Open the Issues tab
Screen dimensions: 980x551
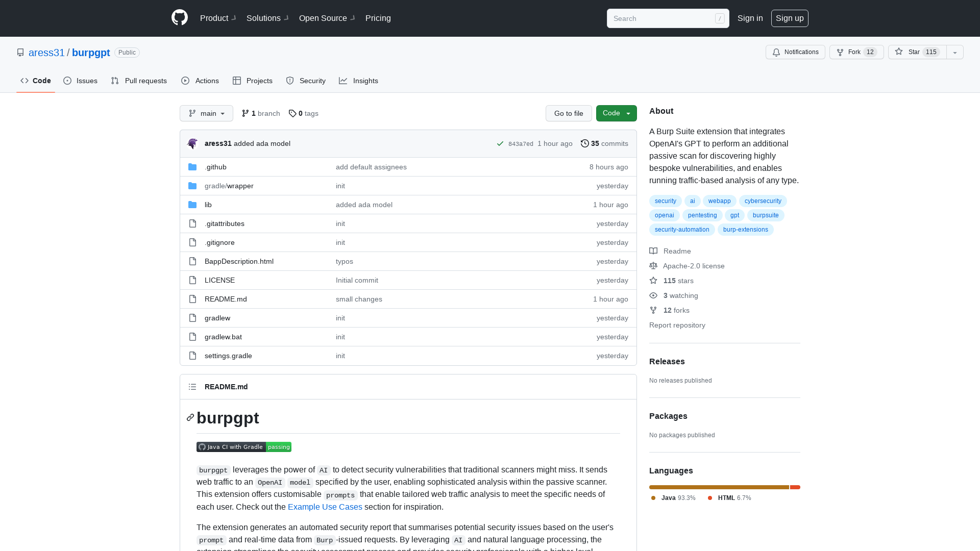80,81
